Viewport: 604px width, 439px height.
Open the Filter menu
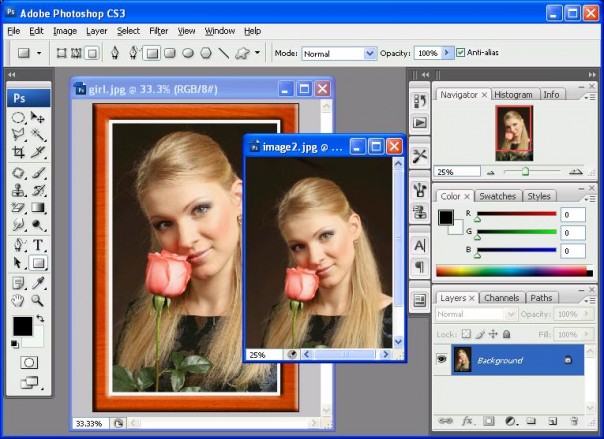[158, 31]
